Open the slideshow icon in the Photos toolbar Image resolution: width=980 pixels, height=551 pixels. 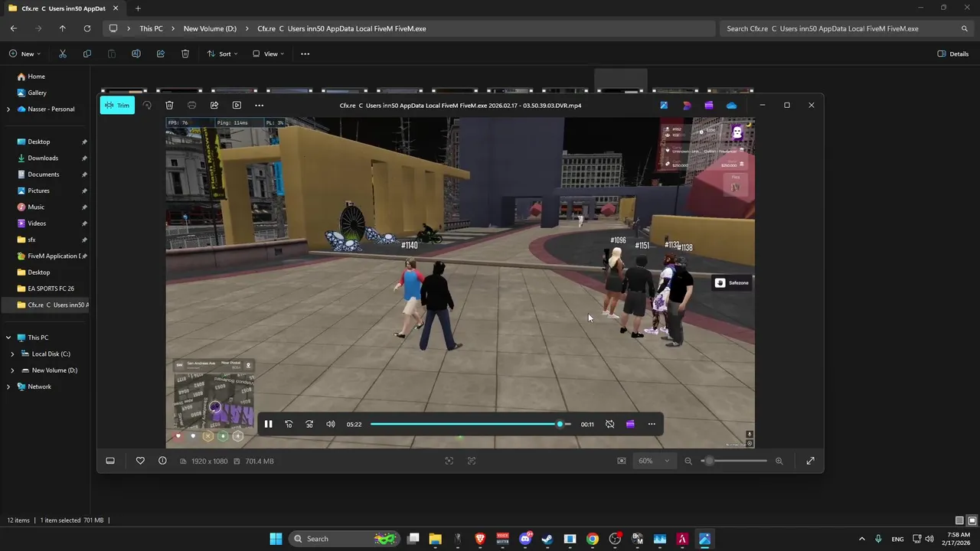tap(237, 105)
